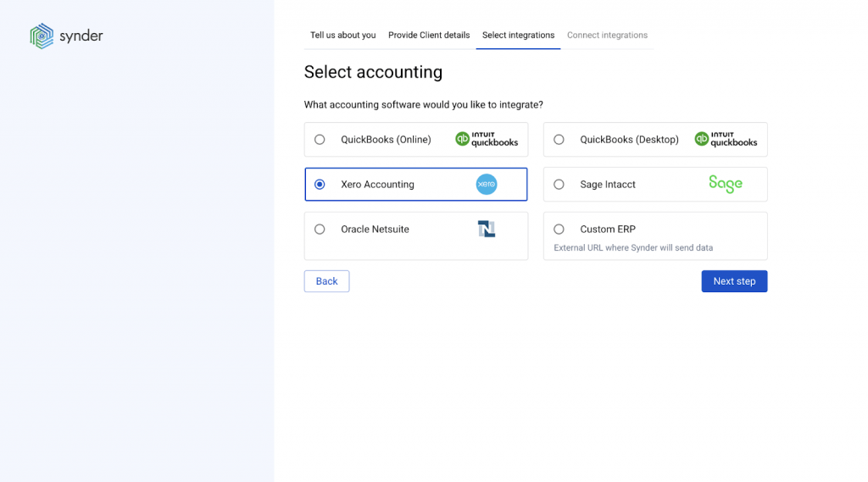Click the accounting software question text
This screenshot has width=868, height=482.
(424, 104)
